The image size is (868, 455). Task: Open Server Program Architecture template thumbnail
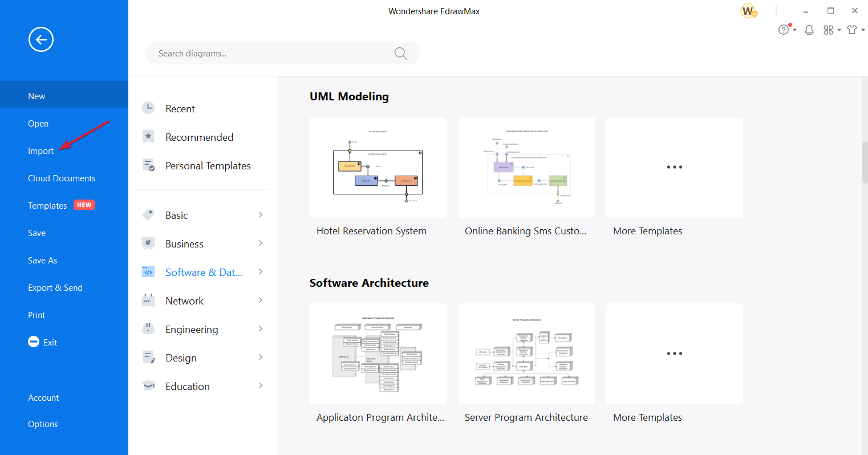(526, 354)
